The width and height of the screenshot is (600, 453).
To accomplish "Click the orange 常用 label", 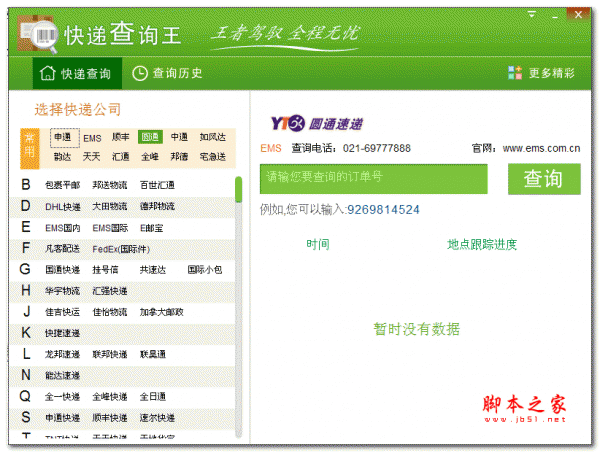I will coord(30,148).
